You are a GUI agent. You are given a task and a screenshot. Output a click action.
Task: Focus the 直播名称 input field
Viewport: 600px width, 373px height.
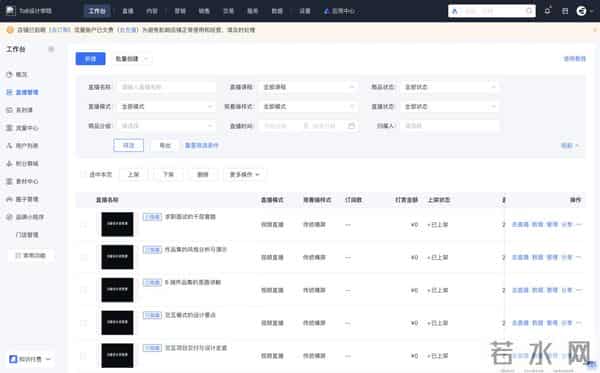tap(166, 87)
